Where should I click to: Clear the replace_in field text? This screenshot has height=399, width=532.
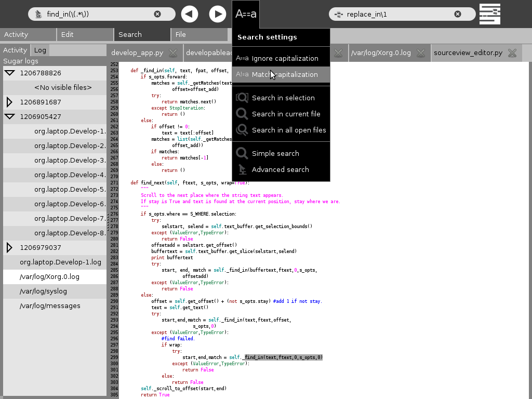click(458, 14)
